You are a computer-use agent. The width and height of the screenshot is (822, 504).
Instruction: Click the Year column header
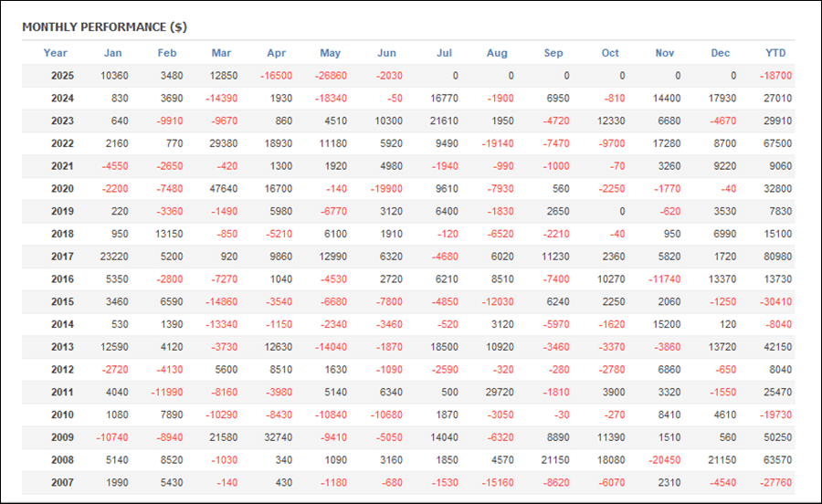(x=55, y=53)
